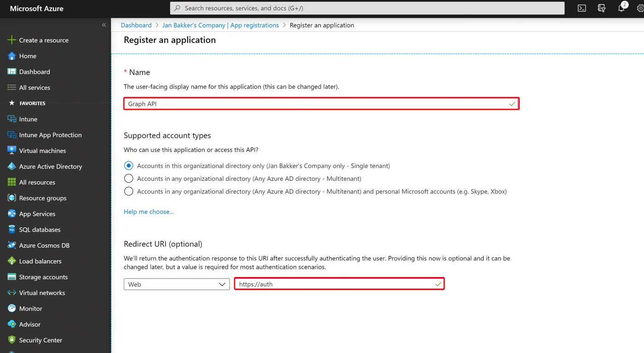Click the Redirect URI https://auth field
The image size is (644, 353).
(x=339, y=284)
